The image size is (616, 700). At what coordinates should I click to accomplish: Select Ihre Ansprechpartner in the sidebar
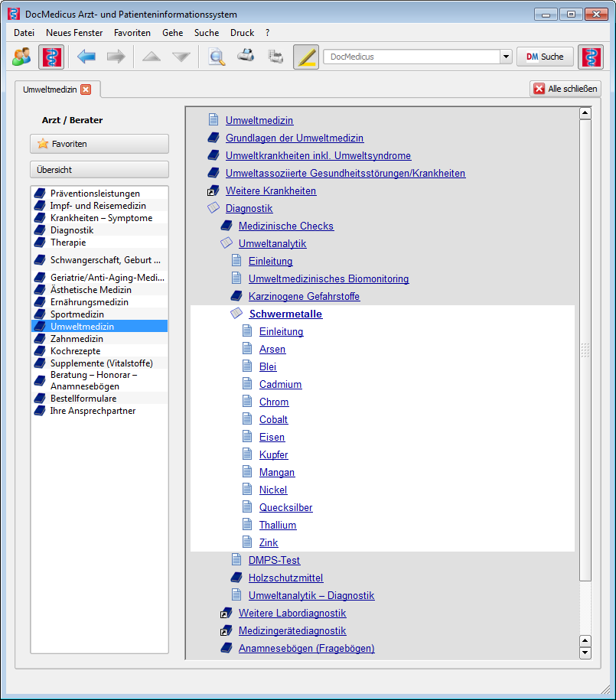coord(99,411)
